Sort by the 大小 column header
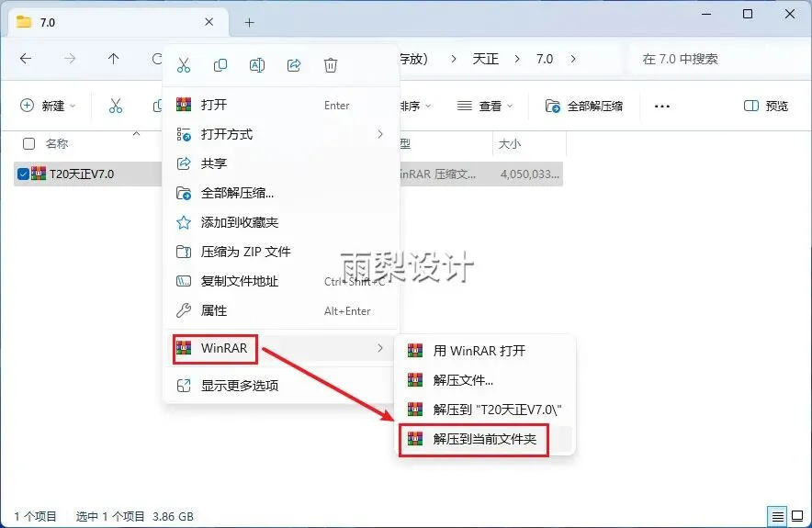This screenshot has height=528, width=812. (510, 143)
